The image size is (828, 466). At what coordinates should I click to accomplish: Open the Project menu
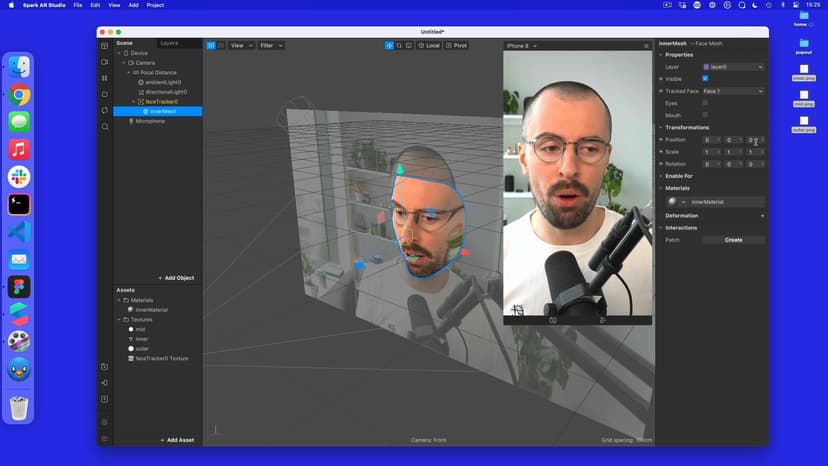point(155,5)
